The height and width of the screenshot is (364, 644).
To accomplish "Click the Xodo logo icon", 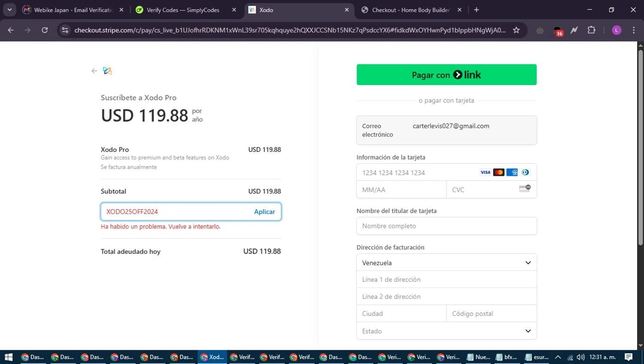I will pos(107,71).
